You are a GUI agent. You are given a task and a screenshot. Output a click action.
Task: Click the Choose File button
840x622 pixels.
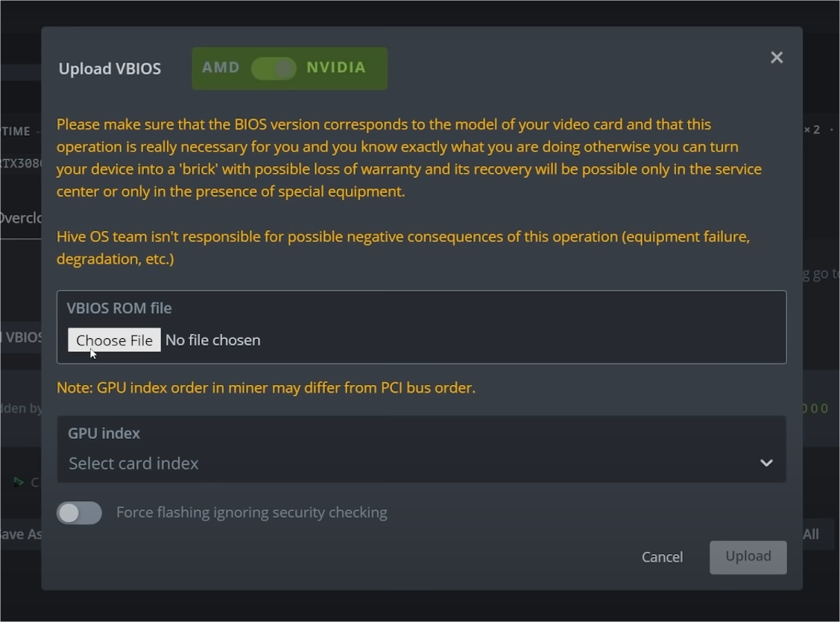[x=113, y=340]
